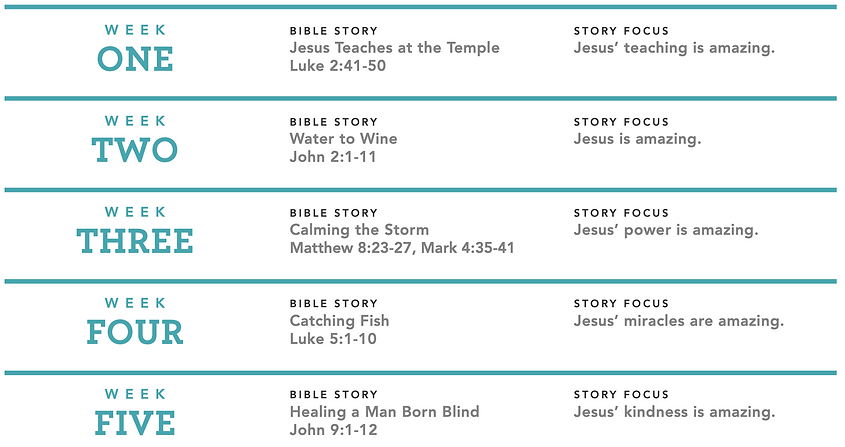The image size is (845, 447).
Task: Click 'Jesus Teaches at the Temple' title
Action: click(394, 47)
